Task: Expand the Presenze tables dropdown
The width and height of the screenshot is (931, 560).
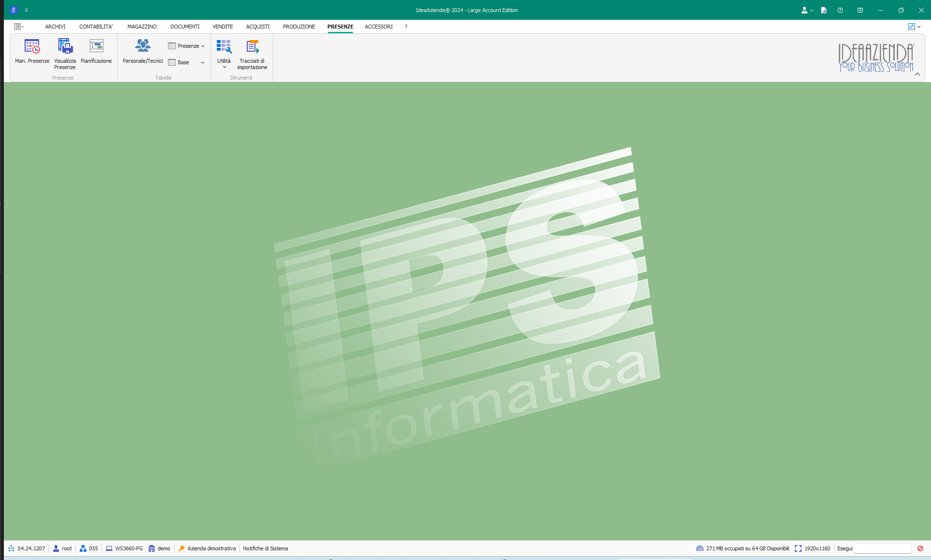Action: click(x=186, y=46)
